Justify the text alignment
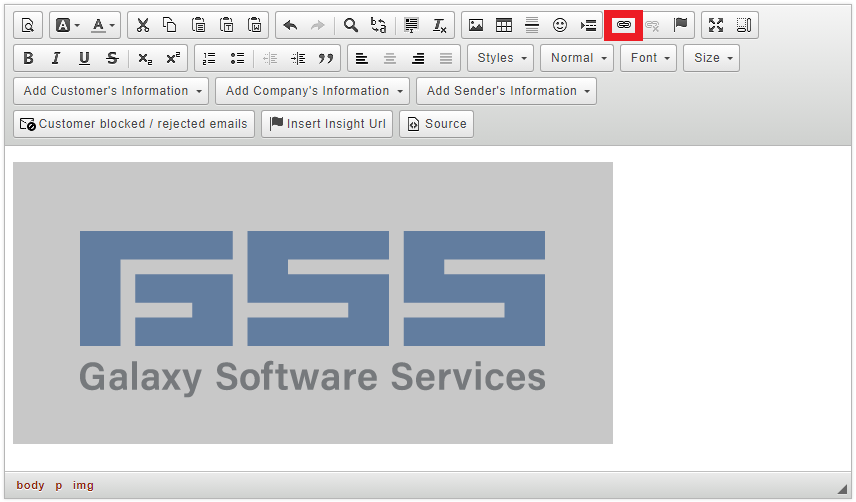The width and height of the screenshot is (856, 502). 446,58
